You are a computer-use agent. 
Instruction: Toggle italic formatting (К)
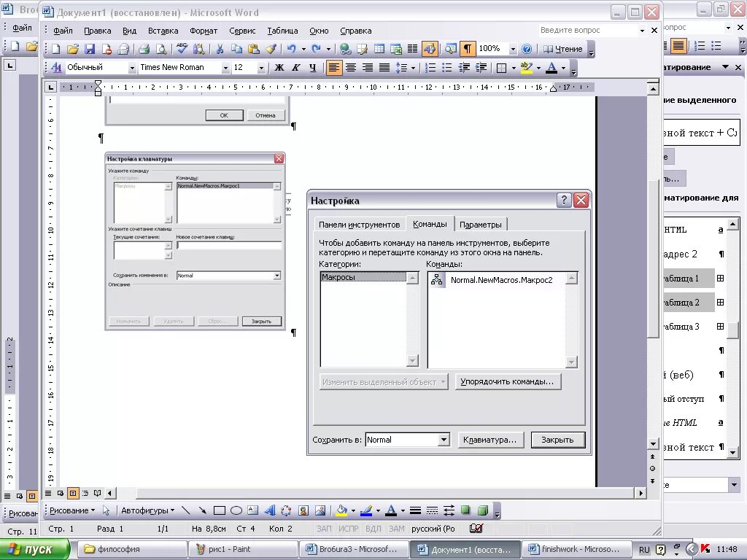tap(296, 68)
